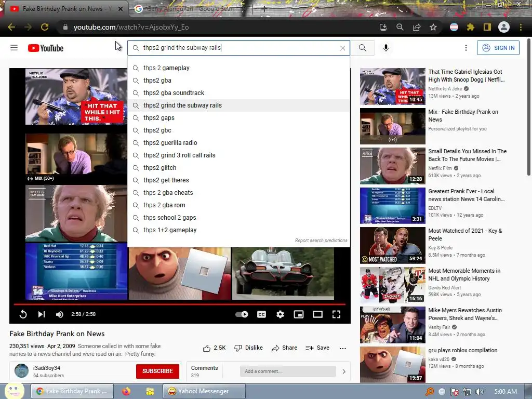Click the red SUBSCRIBE button
Image resolution: width=532 pixels, height=399 pixels.
pyautogui.click(x=157, y=371)
